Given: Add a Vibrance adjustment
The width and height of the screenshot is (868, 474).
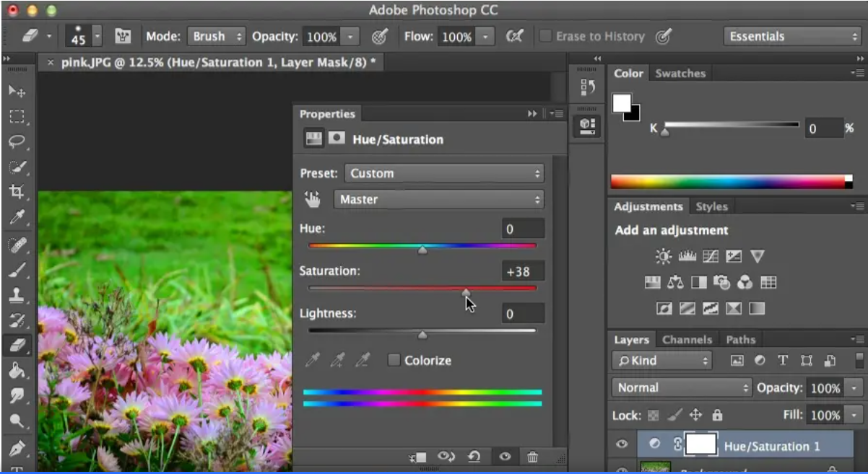Looking at the screenshot, I should point(757,256).
